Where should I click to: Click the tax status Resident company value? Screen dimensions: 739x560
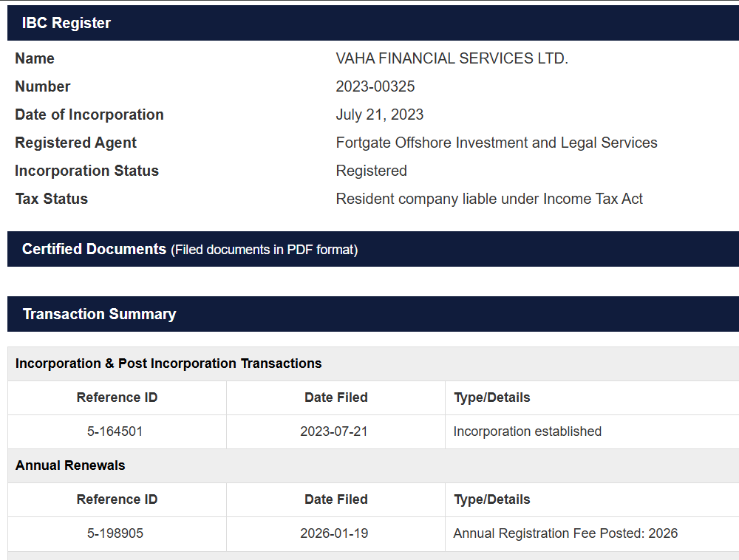click(x=489, y=199)
